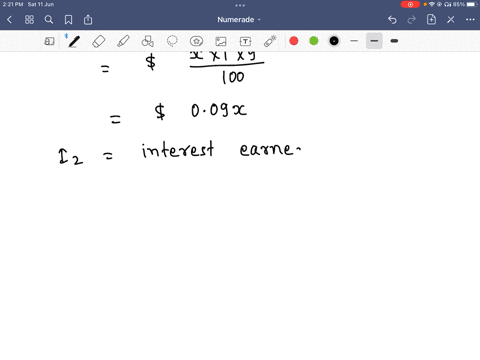Select the Laser pointer tool

[270, 41]
